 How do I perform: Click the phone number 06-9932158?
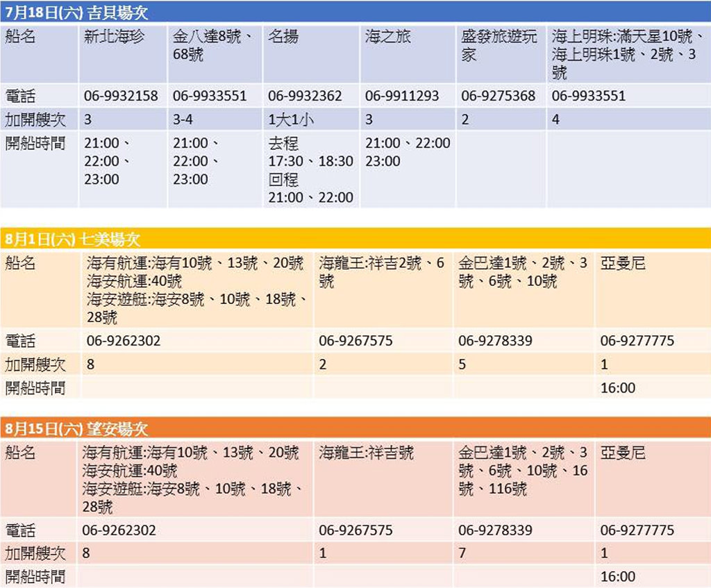pyautogui.click(x=122, y=96)
